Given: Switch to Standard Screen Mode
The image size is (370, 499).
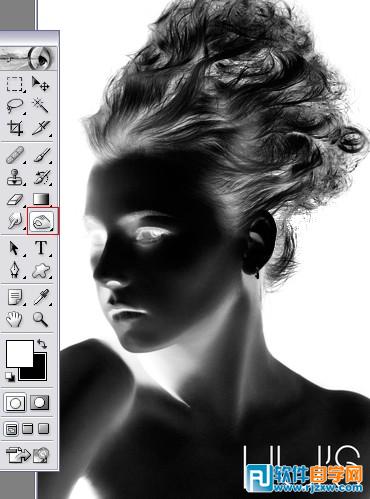Looking at the screenshot, I should tap(11, 429).
